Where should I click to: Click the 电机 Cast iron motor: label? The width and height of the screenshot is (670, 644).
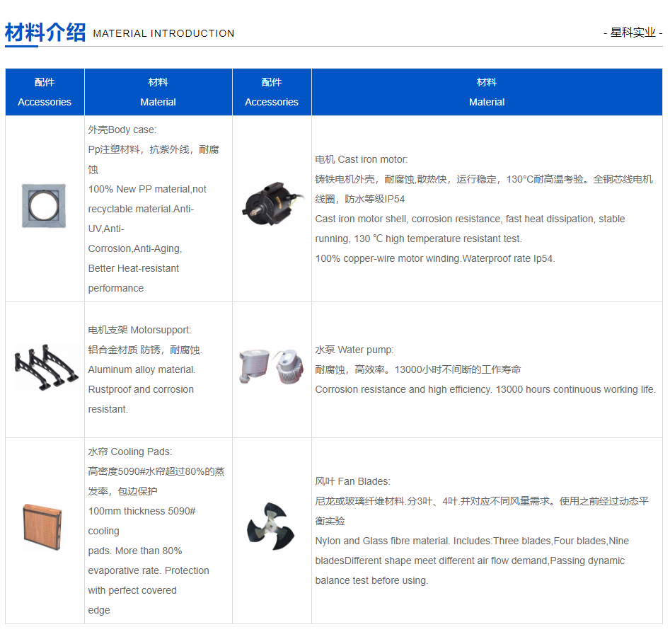click(x=362, y=159)
